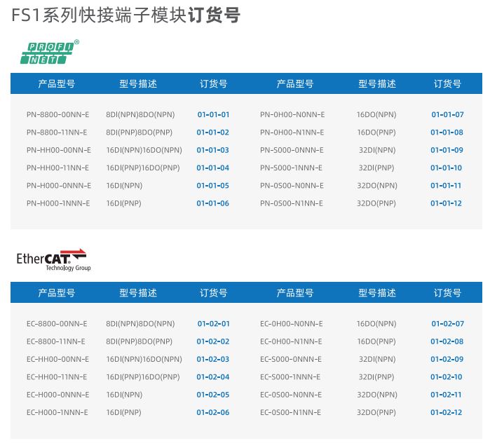The height and width of the screenshot is (448, 490).
Task: Click order number 01-02-12
Action: (x=447, y=412)
